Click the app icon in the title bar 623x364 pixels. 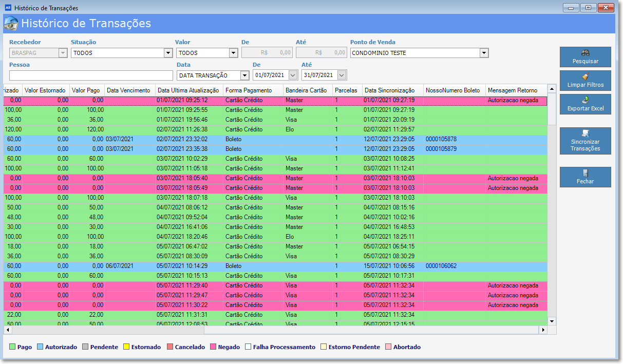point(7,8)
